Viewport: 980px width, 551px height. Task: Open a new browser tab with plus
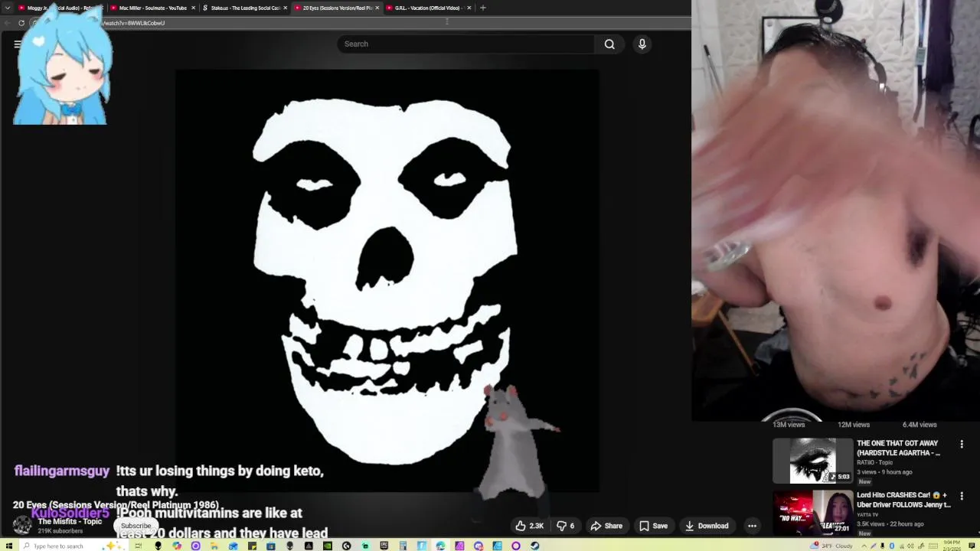pyautogui.click(x=482, y=8)
